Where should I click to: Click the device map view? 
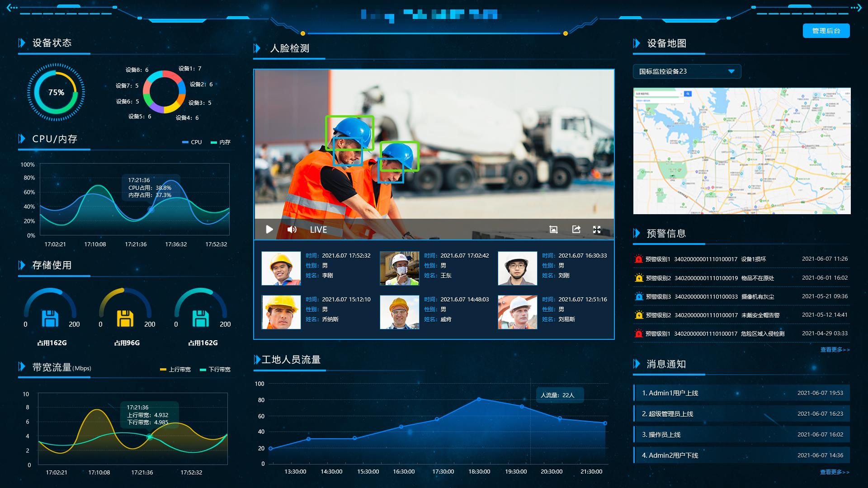click(742, 151)
